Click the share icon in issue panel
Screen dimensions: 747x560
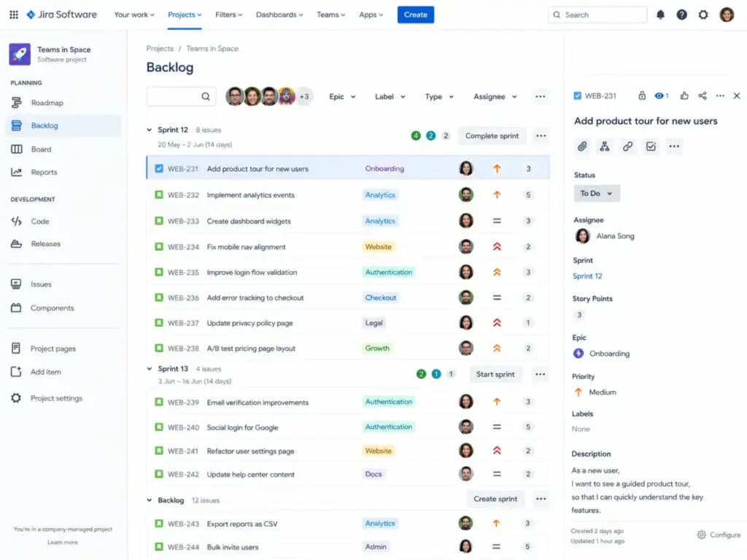[x=703, y=96]
